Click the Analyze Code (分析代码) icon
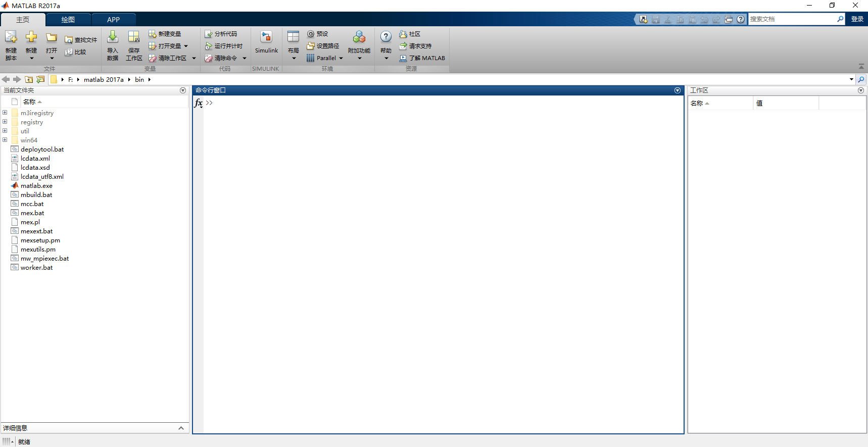The height and width of the screenshot is (447, 868). coord(208,34)
